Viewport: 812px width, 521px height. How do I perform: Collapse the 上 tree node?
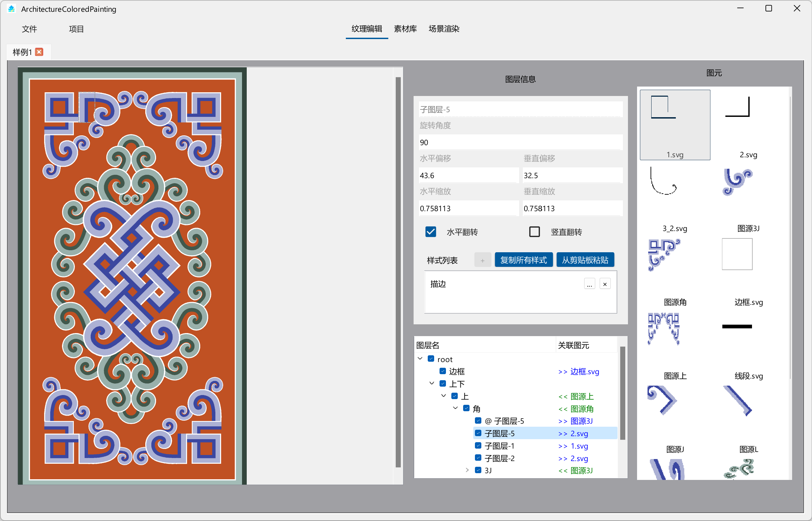click(444, 395)
